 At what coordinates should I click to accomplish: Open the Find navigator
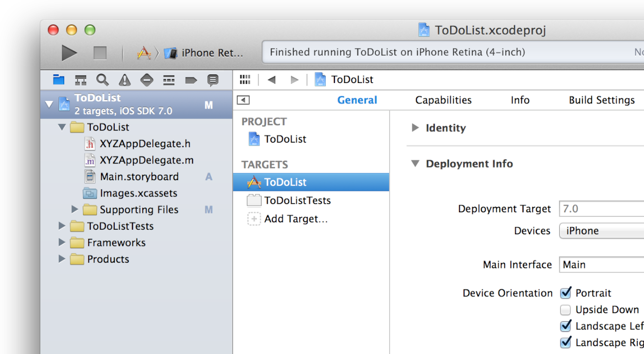tap(102, 80)
